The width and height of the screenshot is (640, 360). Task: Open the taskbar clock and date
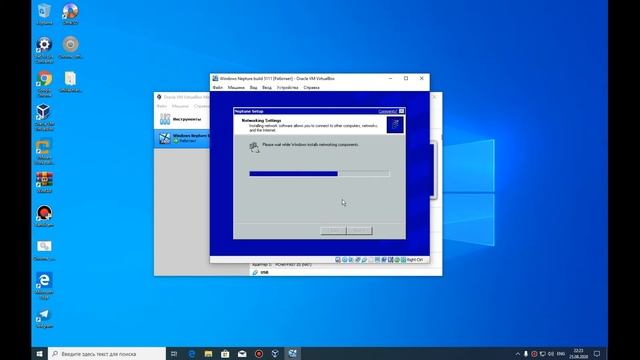pos(578,353)
